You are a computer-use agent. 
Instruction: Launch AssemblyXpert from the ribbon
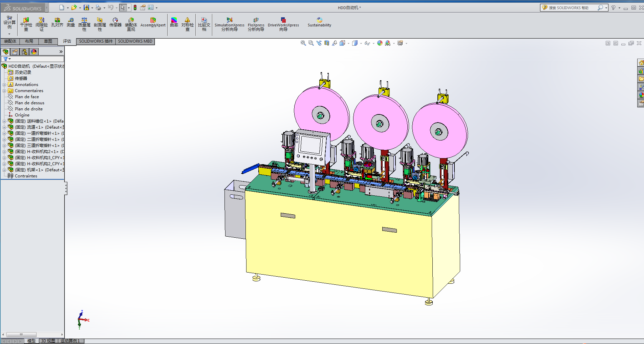click(153, 22)
